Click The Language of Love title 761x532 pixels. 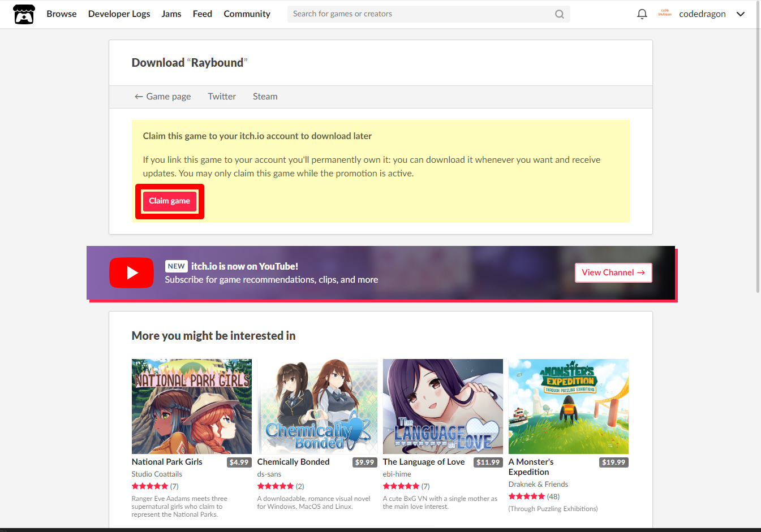[424, 462]
